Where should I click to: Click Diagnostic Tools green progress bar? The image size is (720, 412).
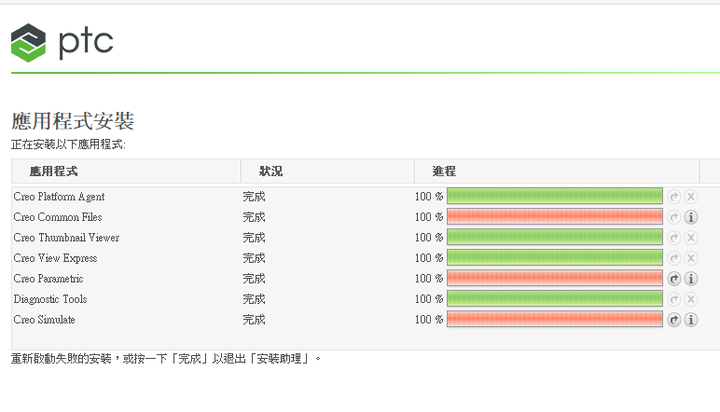pos(555,299)
